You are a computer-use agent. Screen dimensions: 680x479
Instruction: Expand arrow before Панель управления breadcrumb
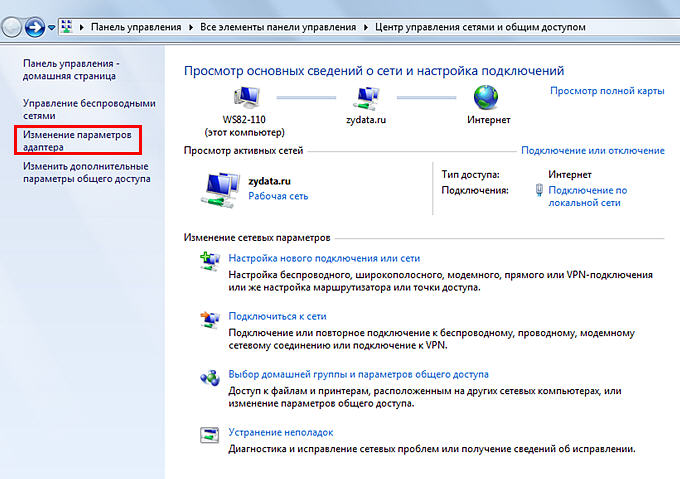click(81, 27)
